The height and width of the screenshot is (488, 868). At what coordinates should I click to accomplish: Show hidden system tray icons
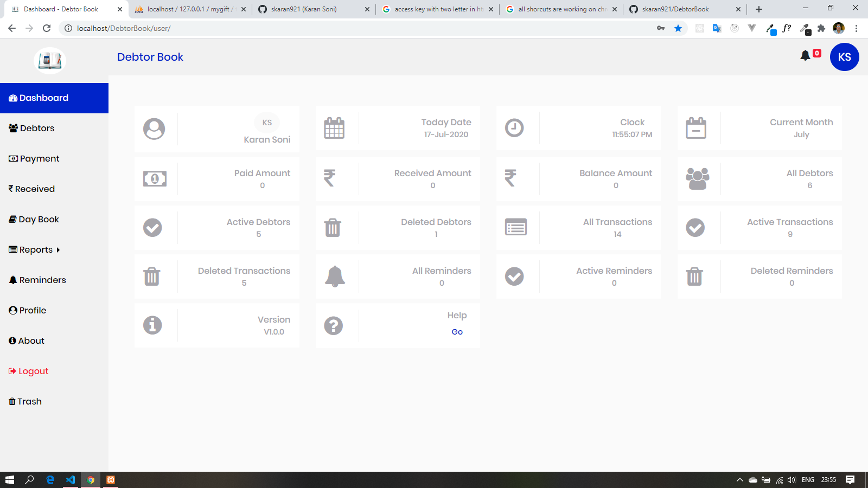coord(739,480)
